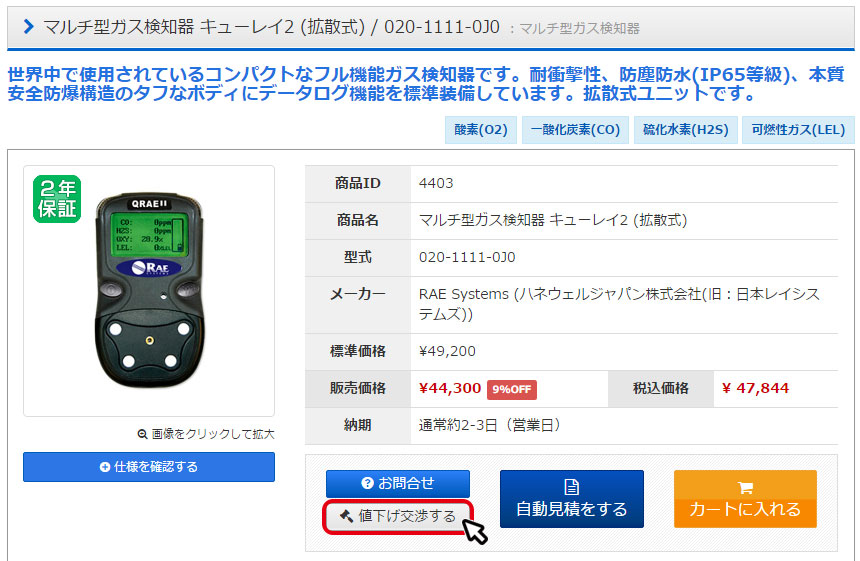
Task: Click the question mark icon on お問合せ
Action: [367, 483]
